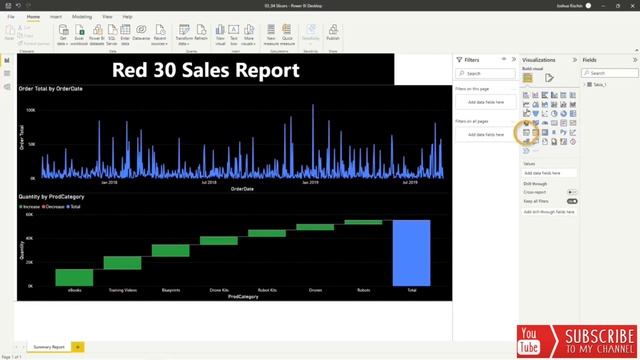Select the Build visual tab icon

(527, 78)
